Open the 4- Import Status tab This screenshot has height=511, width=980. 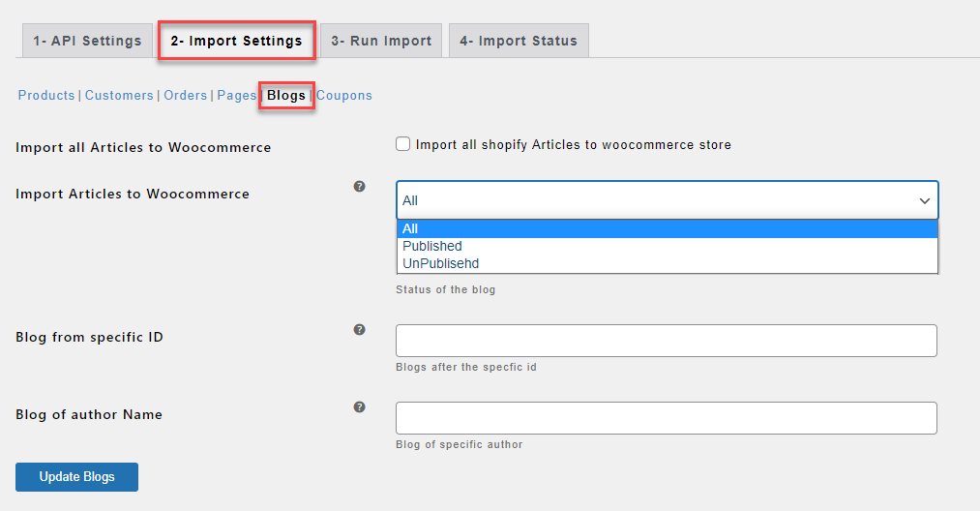coord(519,41)
